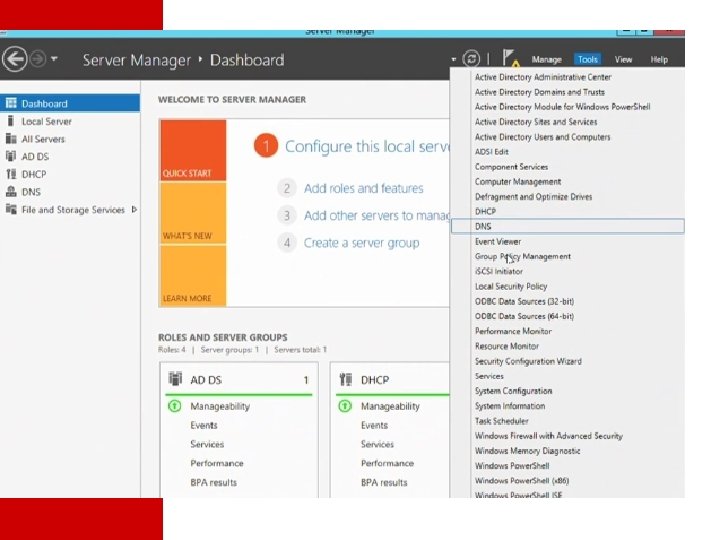Open Active Directory Administrative Center

pos(543,77)
